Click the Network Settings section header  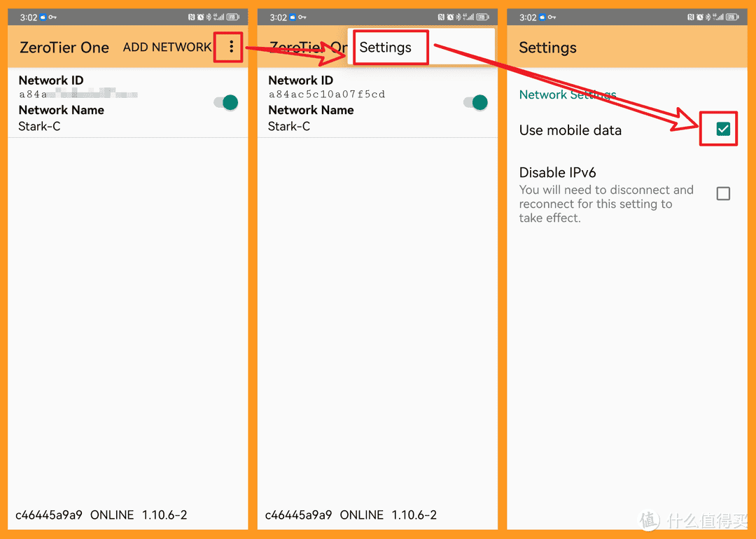tap(568, 95)
